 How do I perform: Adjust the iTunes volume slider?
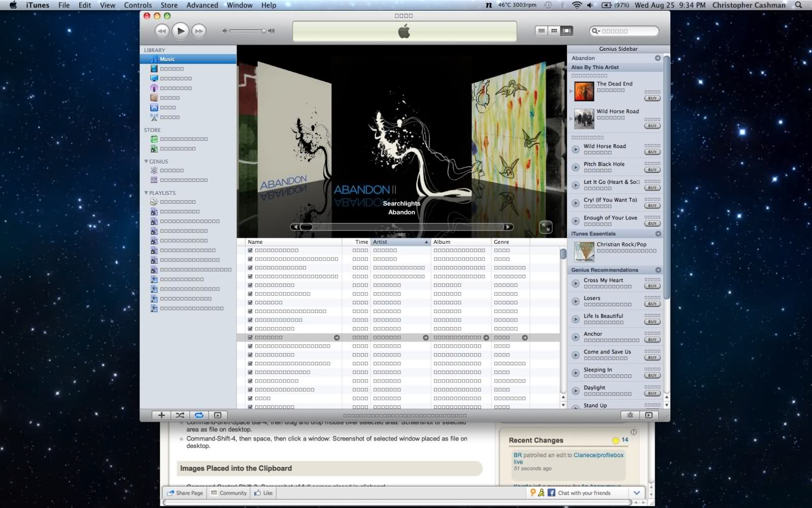[x=247, y=31]
